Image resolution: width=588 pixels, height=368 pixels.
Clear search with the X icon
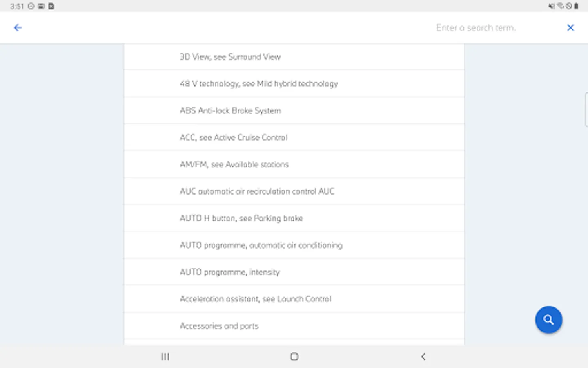pos(570,28)
